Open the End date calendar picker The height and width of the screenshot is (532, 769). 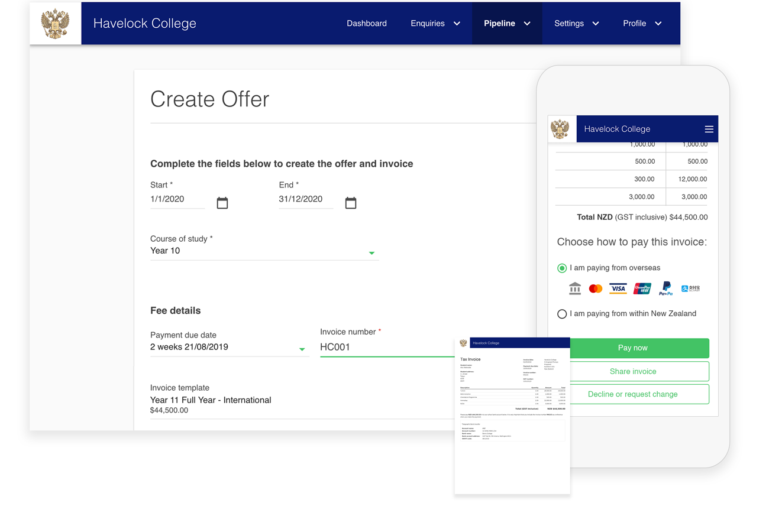pos(350,202)
